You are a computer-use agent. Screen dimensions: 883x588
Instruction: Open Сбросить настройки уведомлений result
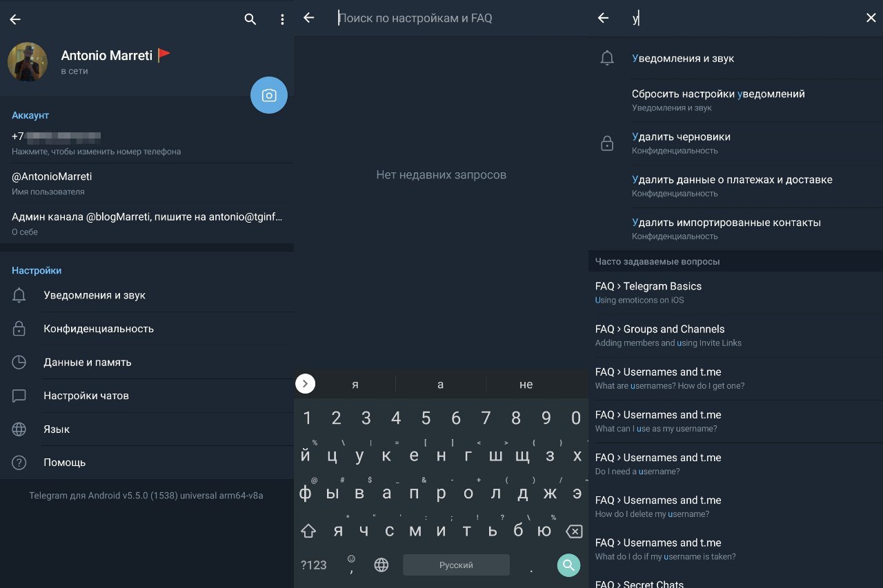735,100
